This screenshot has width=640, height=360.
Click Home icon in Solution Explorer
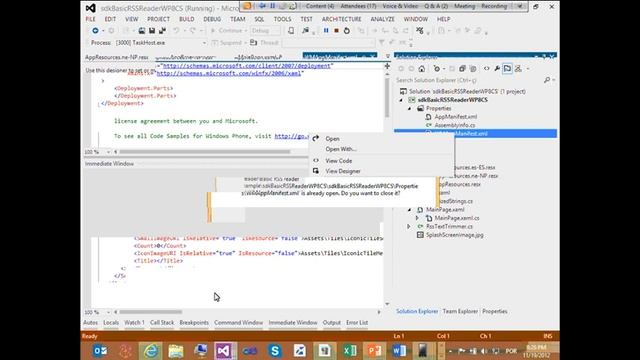coord(422,69)
